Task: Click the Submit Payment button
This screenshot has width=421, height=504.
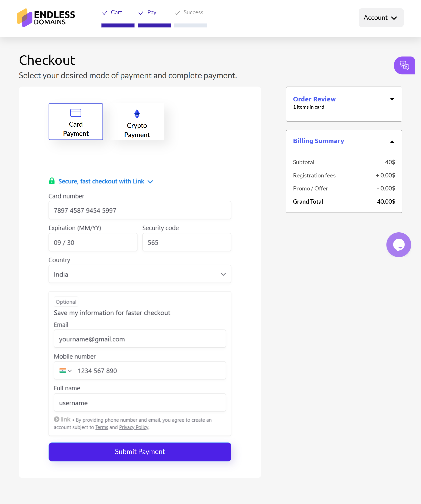Action: (140, 452)
